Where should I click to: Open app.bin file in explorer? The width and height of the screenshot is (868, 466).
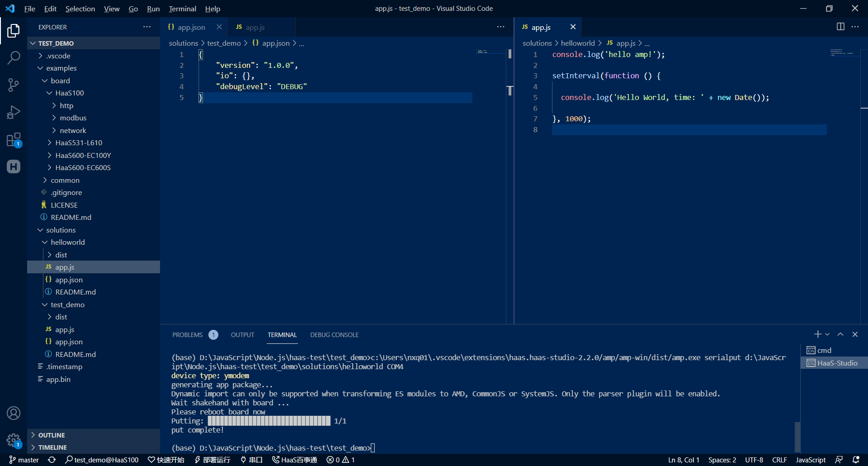pyautogui.click(x=94, y=379)
